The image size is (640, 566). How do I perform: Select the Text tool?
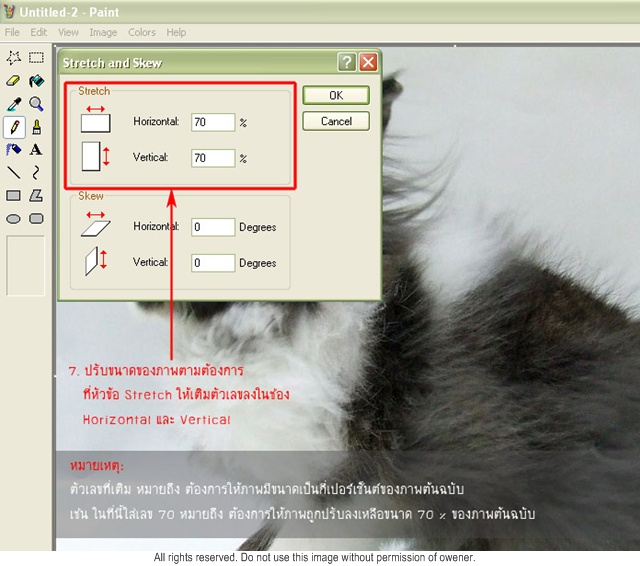[36, 149]
